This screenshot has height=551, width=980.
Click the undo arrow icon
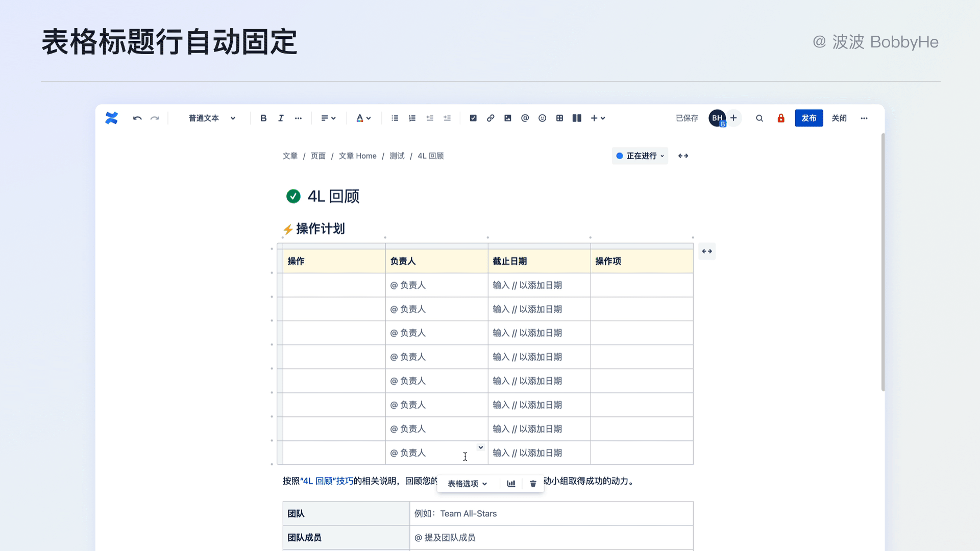coord(137,118)
